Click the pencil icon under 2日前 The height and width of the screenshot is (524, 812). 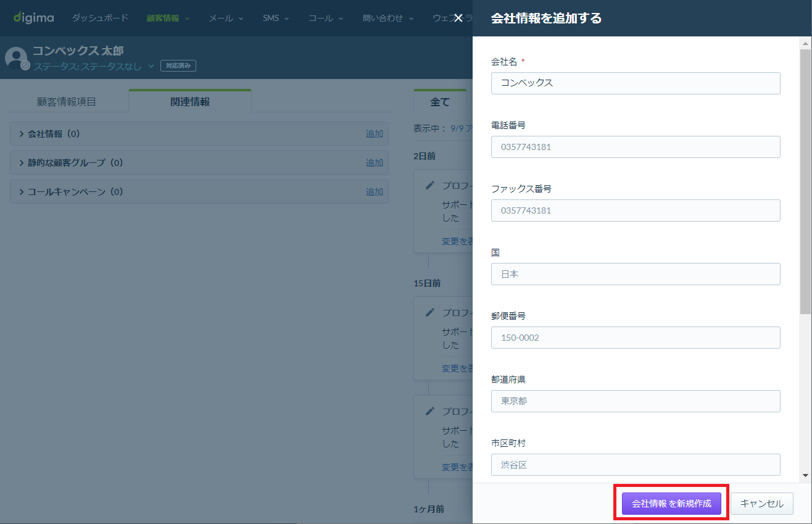tap(431, 185)
